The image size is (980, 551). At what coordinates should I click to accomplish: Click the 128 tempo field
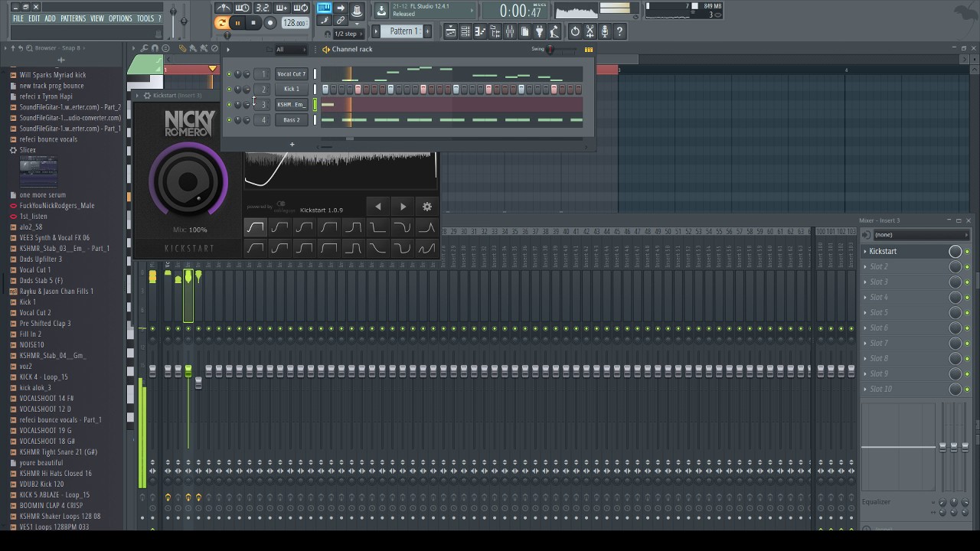tap(295, 23)
